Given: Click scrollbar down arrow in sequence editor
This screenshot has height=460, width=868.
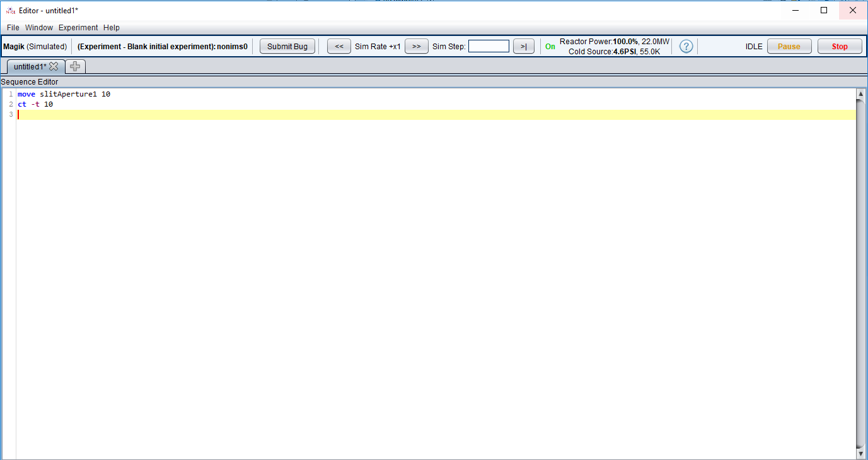Looking at the screenshot, I should (x=860, y=453).
